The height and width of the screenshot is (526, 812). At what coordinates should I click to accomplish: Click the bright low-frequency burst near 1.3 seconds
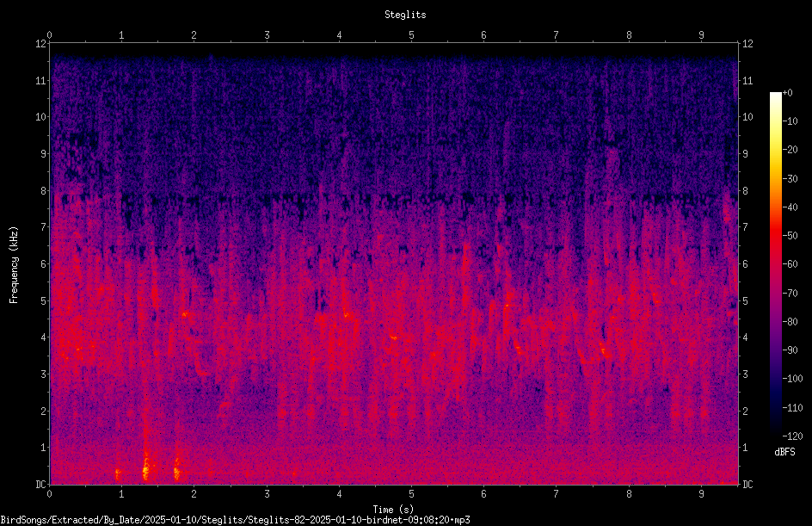(145, 467)
